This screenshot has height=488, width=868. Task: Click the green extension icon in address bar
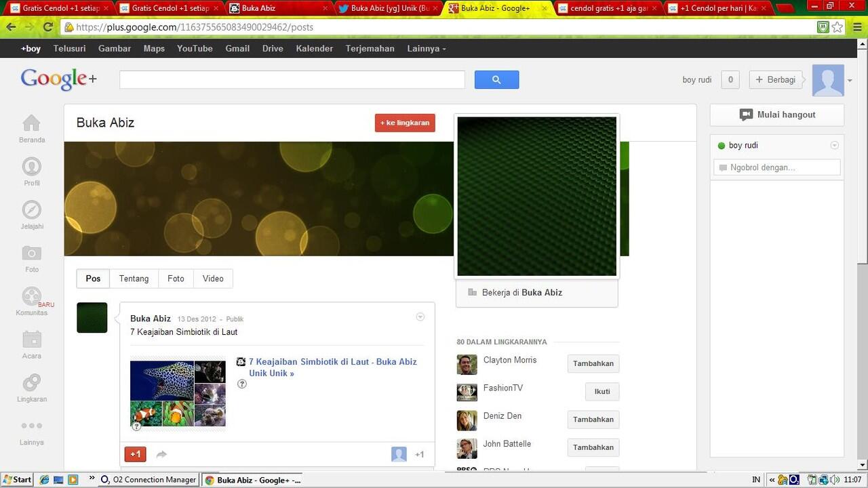pyautogui.click(x=823, y=28)
